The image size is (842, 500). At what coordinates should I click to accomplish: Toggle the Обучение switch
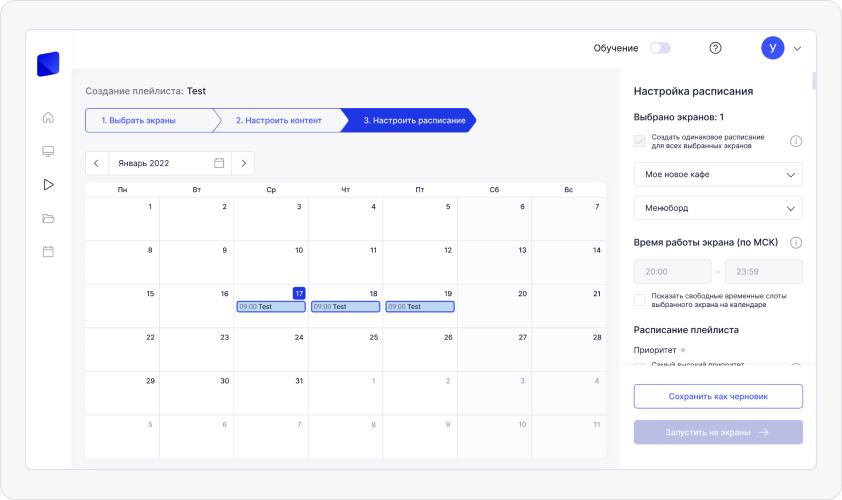point(660,48)
